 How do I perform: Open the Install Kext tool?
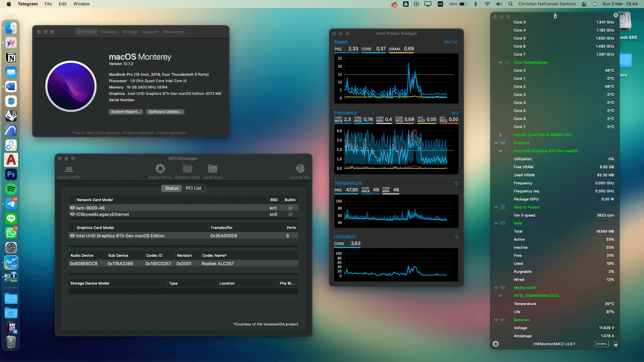click(212, 171)
